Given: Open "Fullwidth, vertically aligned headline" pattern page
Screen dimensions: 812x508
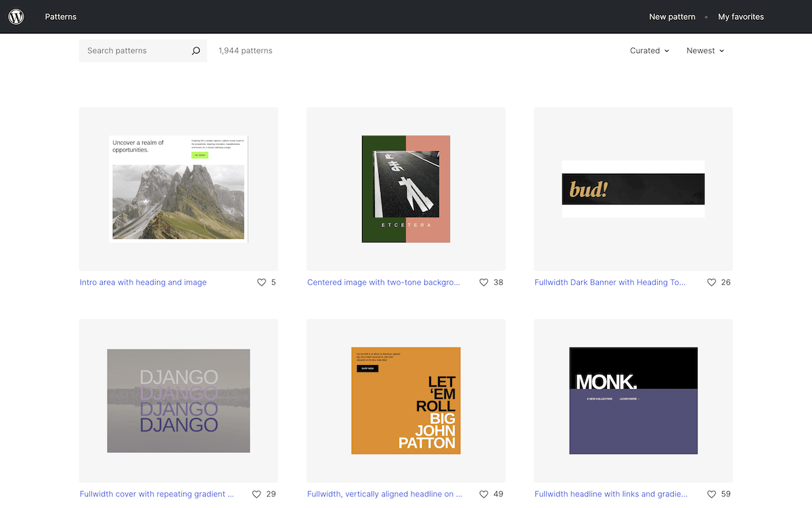Looking at the screenshot, I should pos(384,494).
